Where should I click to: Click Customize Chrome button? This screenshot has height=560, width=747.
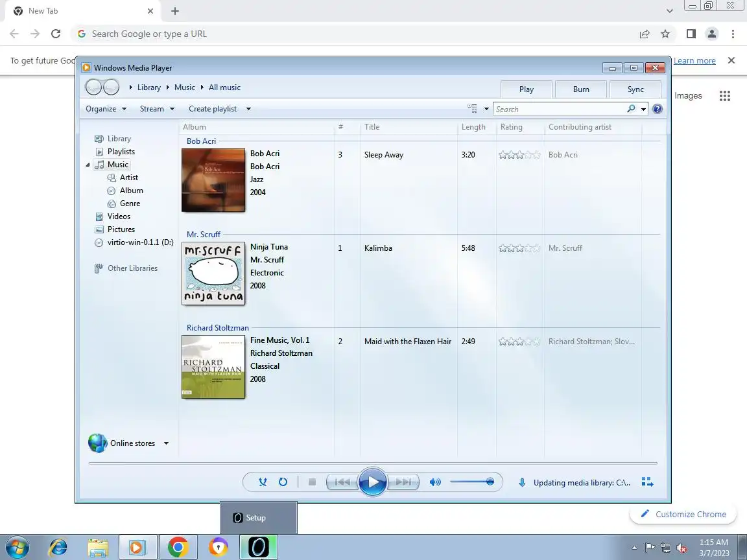coord(683,514)
